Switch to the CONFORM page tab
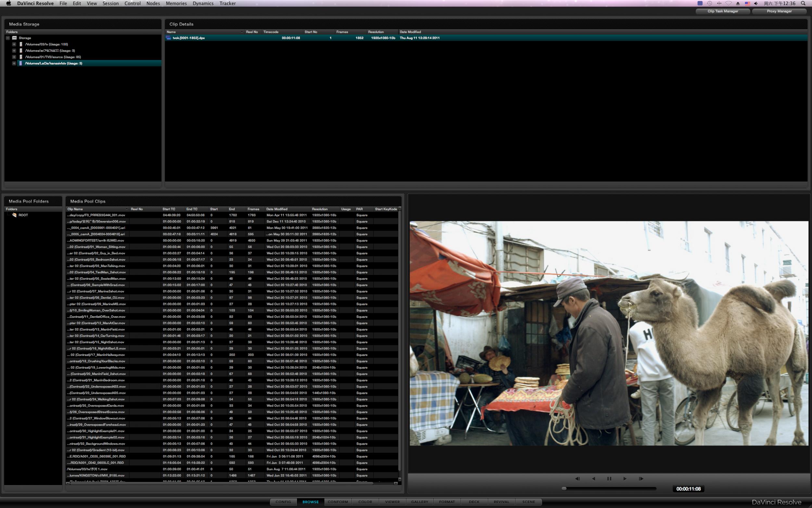Screen dimensions: 812x508 [x=338, y=502]
